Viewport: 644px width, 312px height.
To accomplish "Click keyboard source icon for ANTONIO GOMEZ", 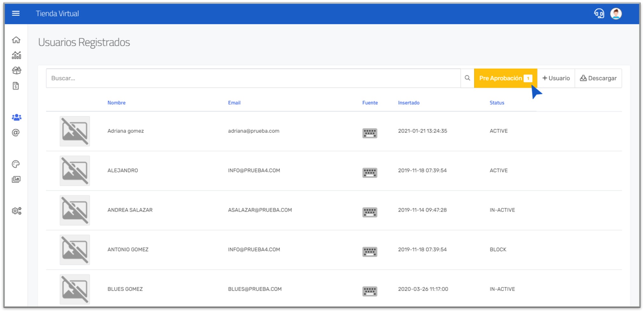I will click(370, 252).
